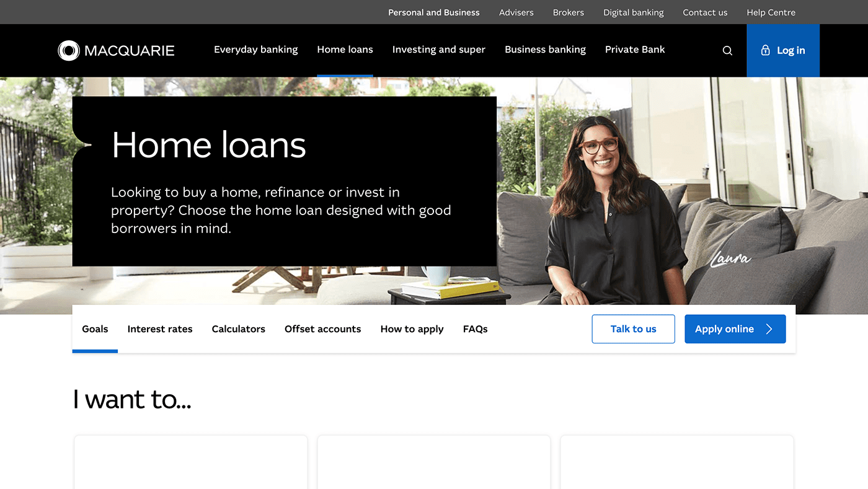Open the Private Bank menu
Viewport: 868px width, 489px height.
pyautogui.click(x=635, y=50)
